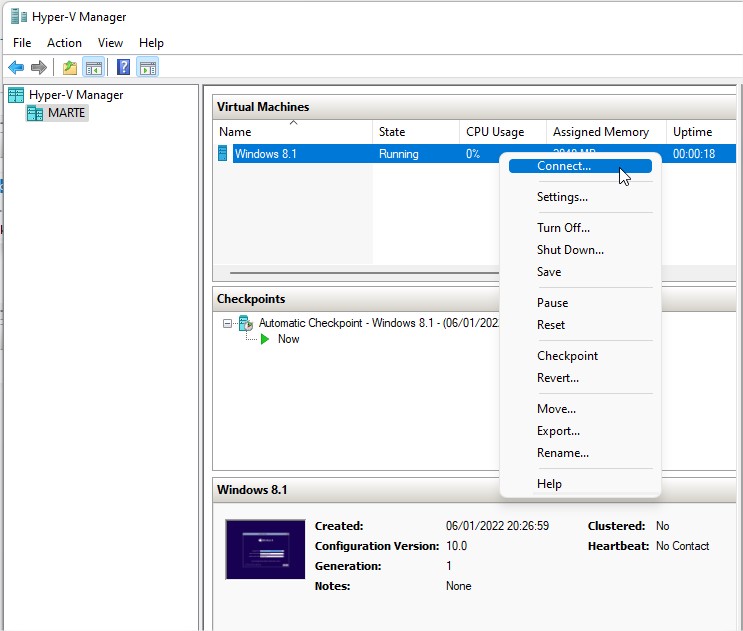The width and height of the screenshot is (743, 631).
Task: Click the Running state cell
Action: coord(399,154)
